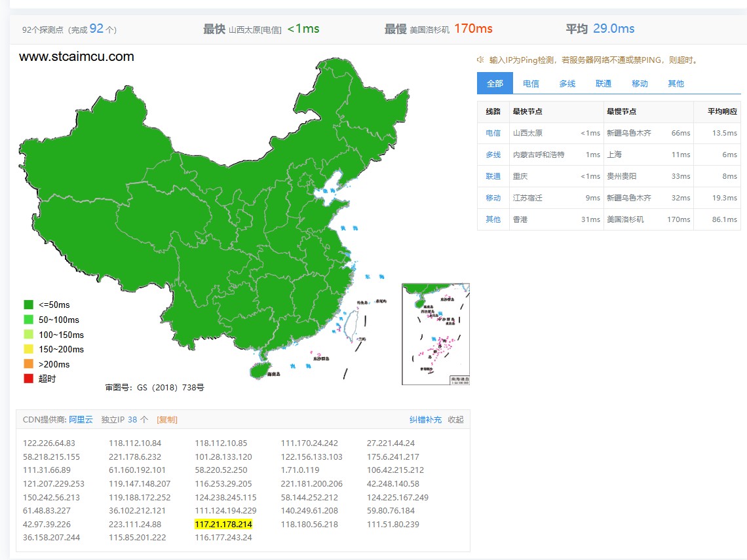Click IP address 140.249.61.208
The width and height of the screenshot is (747, 560).
309,510
